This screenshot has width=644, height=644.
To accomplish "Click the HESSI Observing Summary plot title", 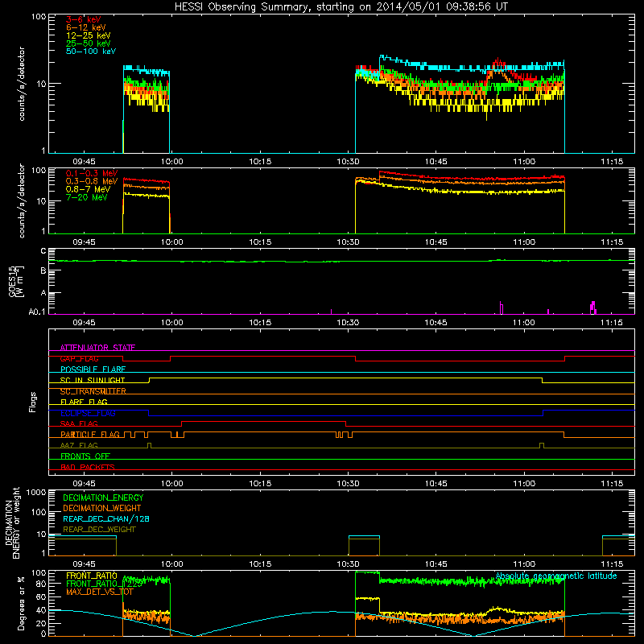I will point(341,7).
